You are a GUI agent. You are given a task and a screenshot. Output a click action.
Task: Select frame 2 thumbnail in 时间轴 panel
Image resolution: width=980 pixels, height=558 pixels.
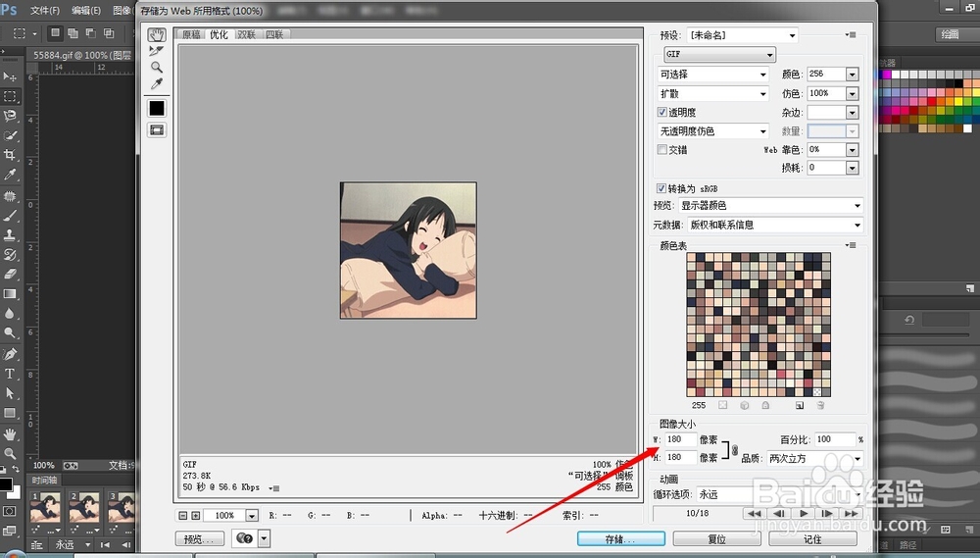83,507
